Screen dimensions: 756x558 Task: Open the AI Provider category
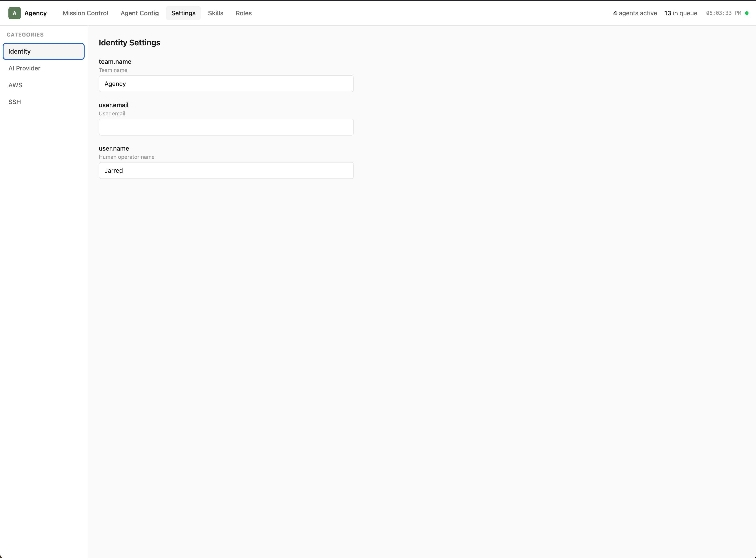24,68
